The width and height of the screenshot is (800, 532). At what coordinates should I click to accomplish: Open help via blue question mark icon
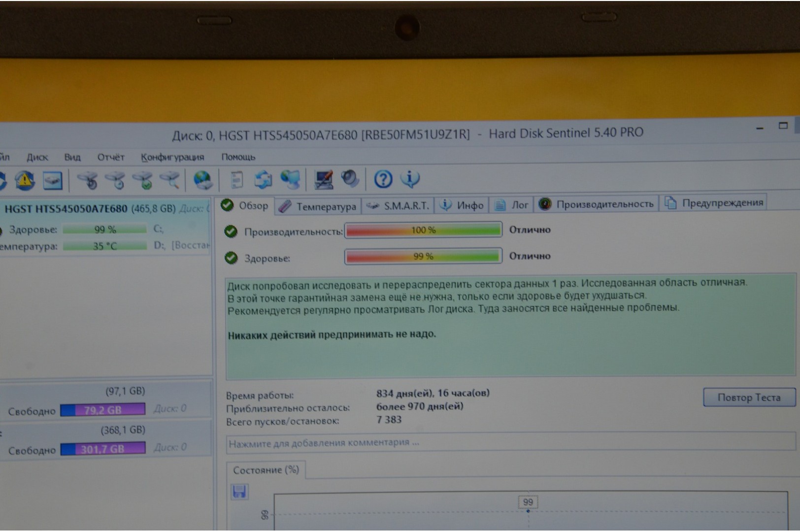coord(383,179)
